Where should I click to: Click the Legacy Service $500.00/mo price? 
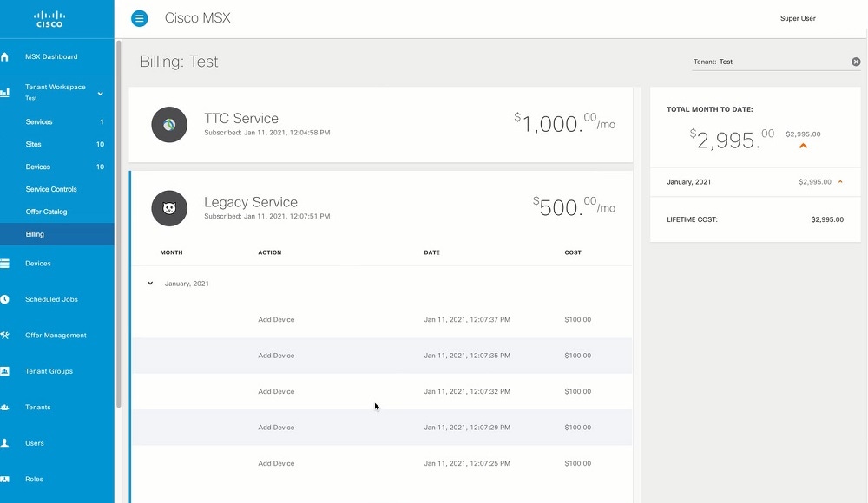(574, 206)
